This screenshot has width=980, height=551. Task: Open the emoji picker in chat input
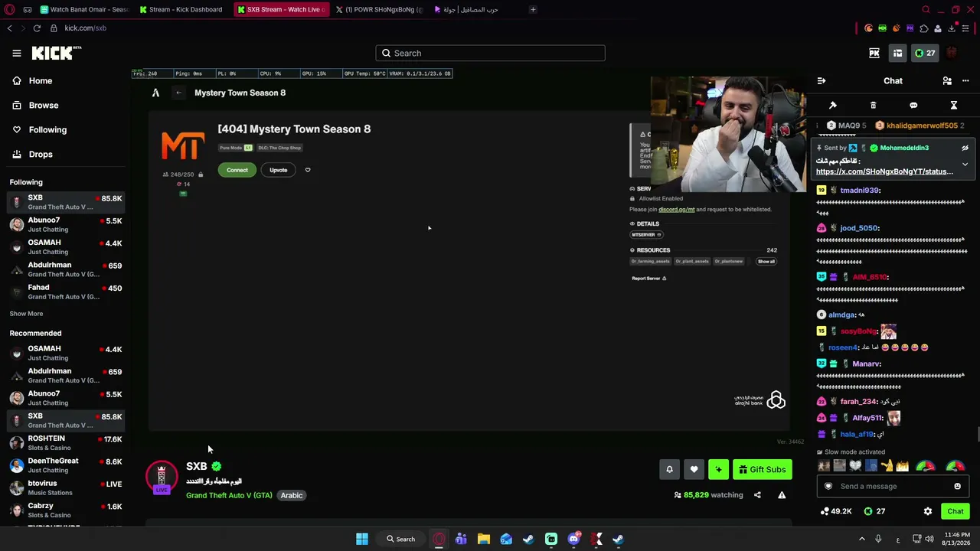[957, 486]
